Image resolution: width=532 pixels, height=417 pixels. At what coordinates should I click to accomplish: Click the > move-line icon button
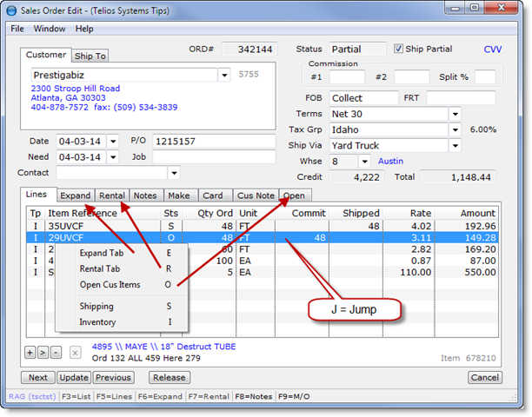coord(41,352)
